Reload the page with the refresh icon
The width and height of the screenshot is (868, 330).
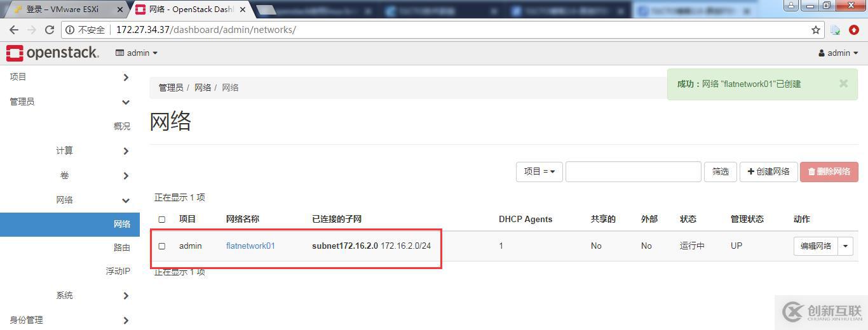point(50,30)
